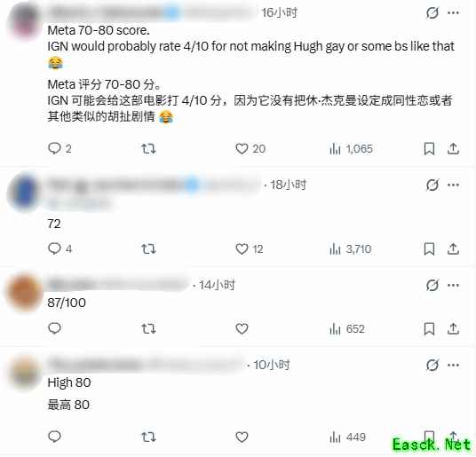The image size is (476, 457).
Task: Retweet the post that says 72
Action: click(x=148, y=249)
